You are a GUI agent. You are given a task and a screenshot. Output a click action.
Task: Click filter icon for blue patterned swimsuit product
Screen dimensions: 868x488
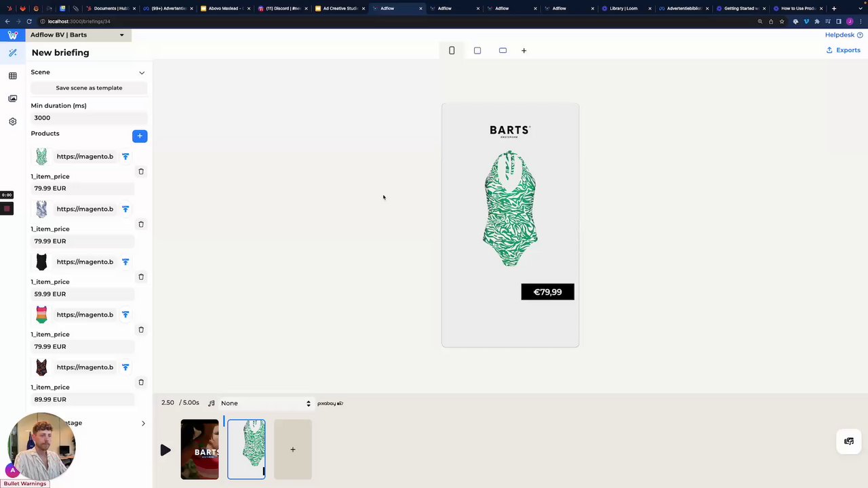point(125,209)
